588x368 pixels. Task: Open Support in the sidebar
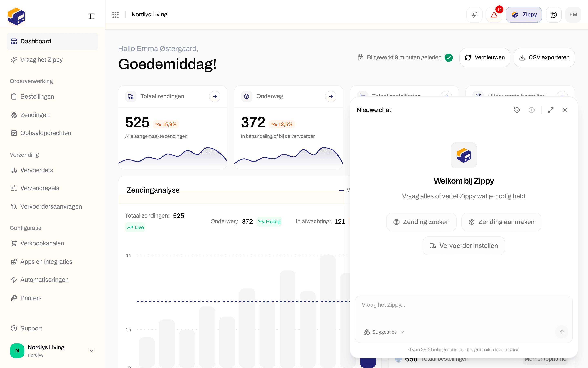tap(52, 328)
